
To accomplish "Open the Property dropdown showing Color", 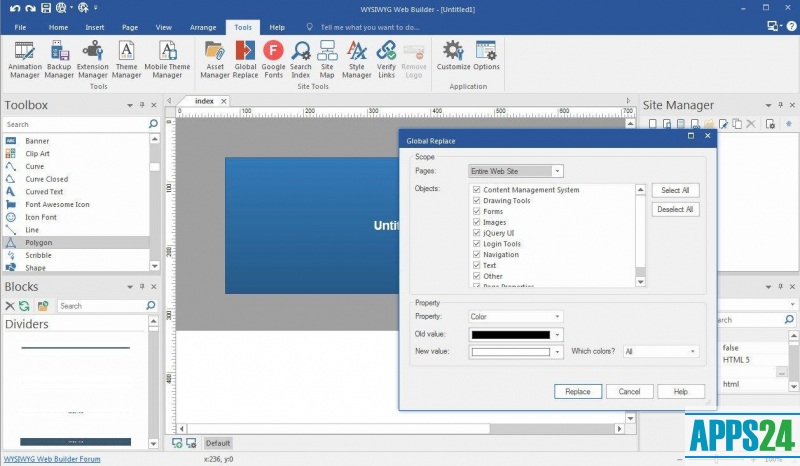I will tap(516, 317).
